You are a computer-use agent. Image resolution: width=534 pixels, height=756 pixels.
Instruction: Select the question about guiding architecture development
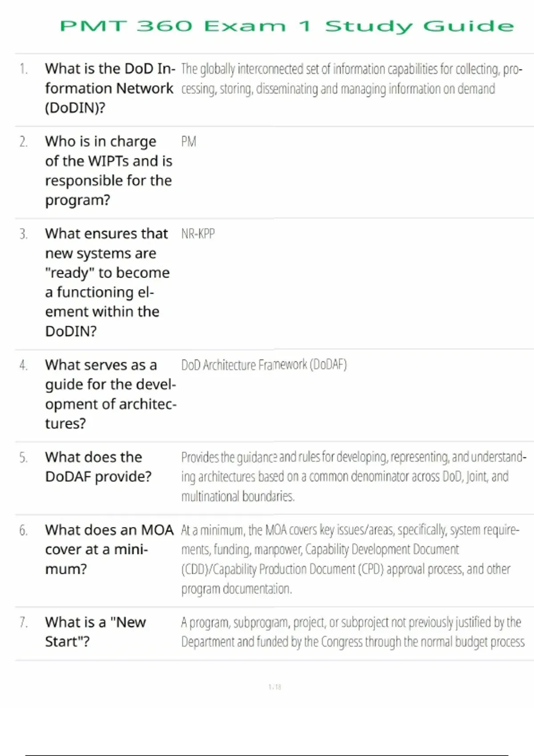click(x=110, y=394)
